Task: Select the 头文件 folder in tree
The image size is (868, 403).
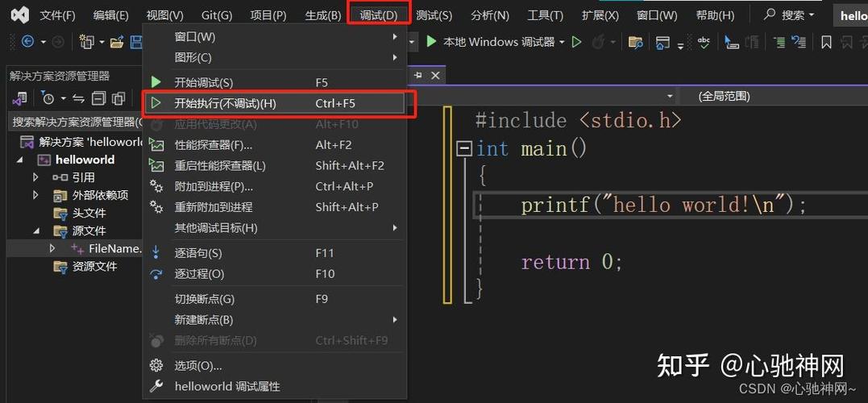Action: tap(89, 213)
